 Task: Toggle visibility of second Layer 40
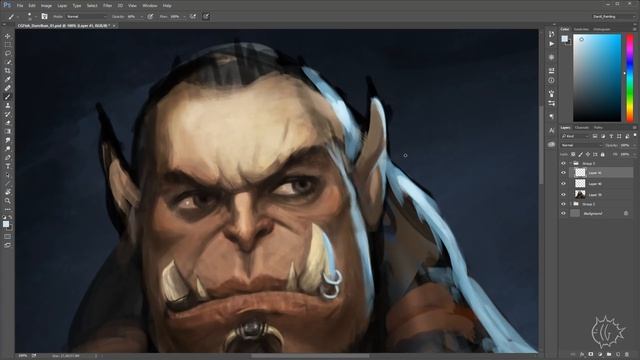[563, 184]
